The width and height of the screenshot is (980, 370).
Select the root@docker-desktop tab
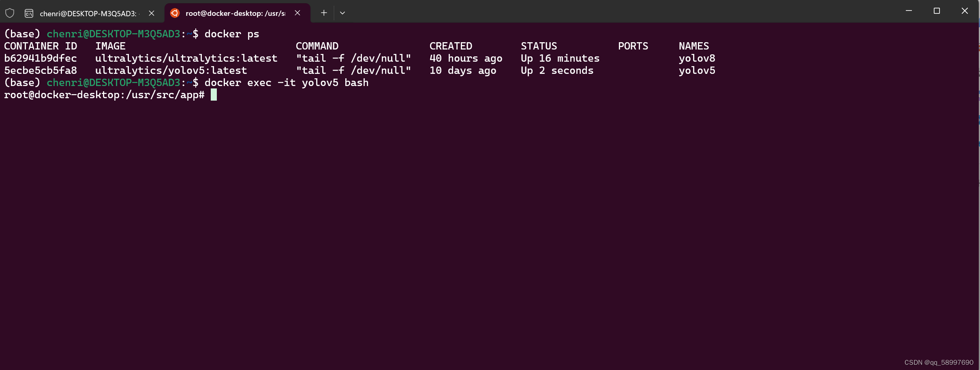pyautogui.click(x=238, y=13)
